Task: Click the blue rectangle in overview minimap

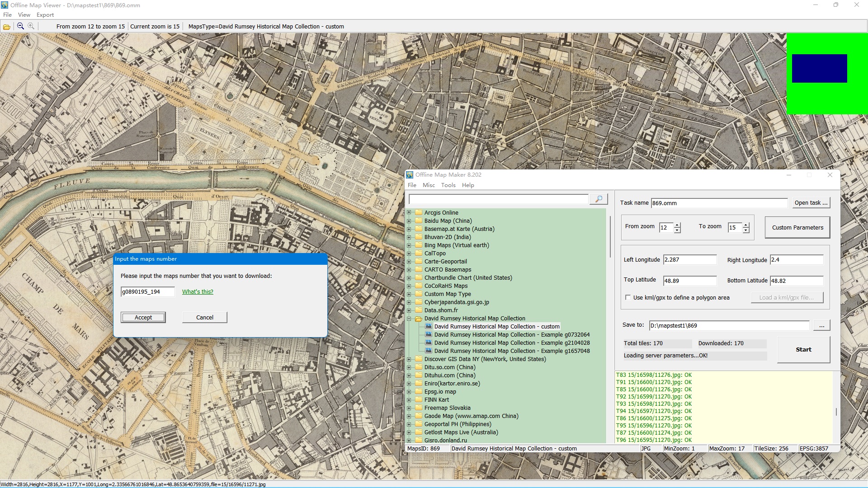Action: [x=819, y=68]
